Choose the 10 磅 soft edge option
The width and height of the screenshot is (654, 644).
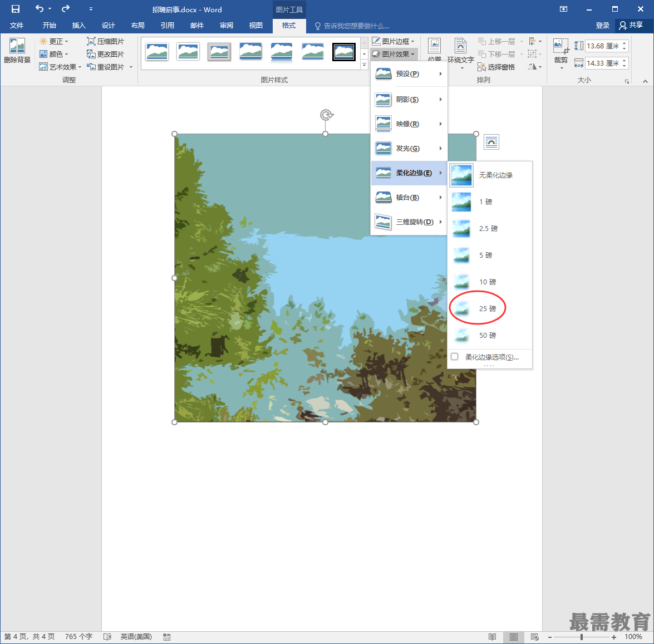pyautogui.click(x=490, y=282)
